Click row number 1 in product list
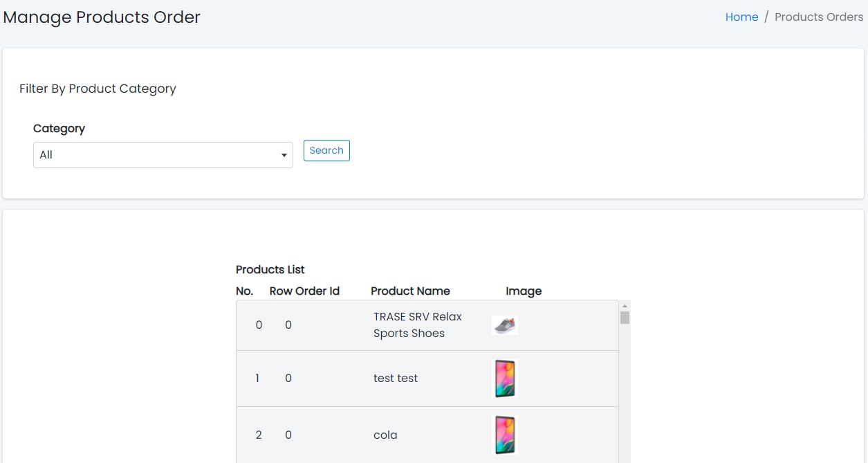This screenshot has height=463, width=868. (257, 379)
